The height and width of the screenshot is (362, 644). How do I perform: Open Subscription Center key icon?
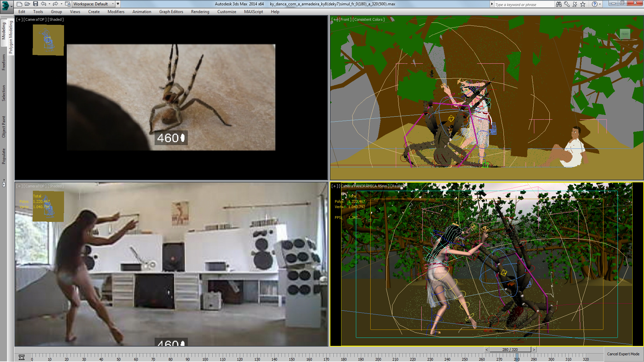(567, 4)
